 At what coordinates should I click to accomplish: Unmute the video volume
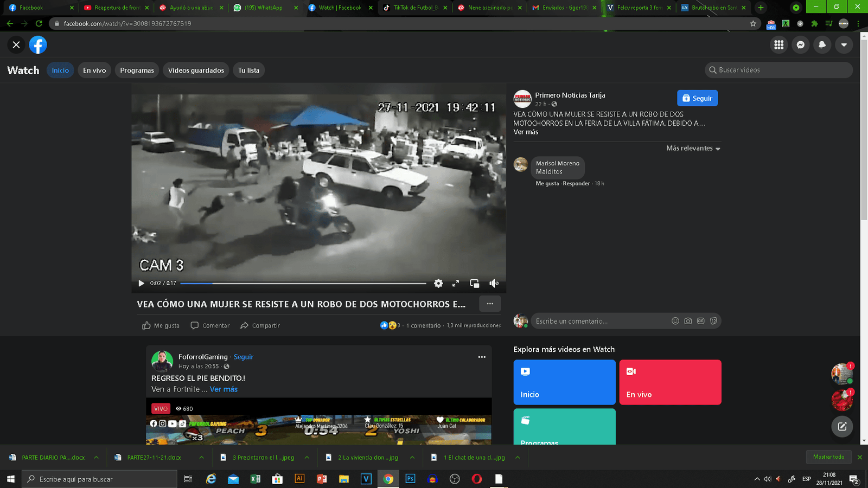click(494, 283)
